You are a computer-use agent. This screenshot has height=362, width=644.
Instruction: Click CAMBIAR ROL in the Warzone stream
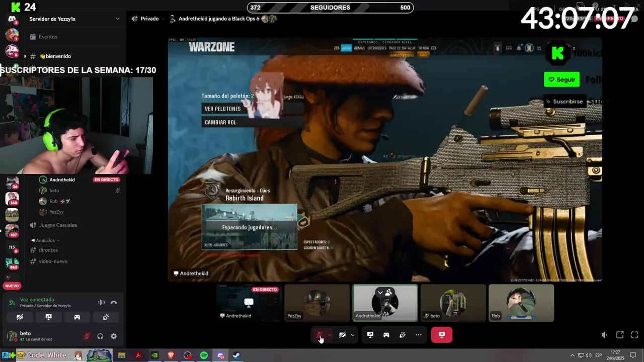coord(220,122)
